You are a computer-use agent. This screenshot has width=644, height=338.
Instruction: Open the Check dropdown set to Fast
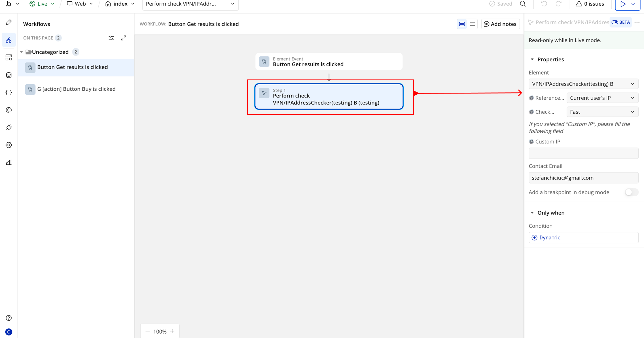602,112
